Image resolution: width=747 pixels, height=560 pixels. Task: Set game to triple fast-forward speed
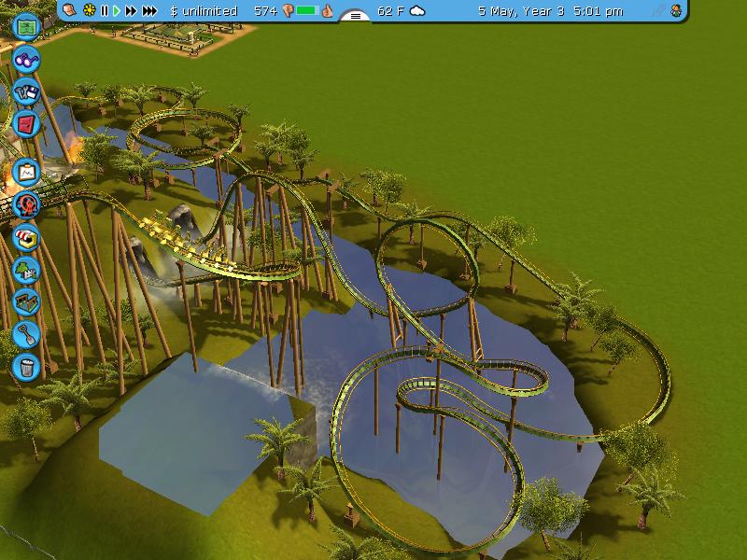149,10
